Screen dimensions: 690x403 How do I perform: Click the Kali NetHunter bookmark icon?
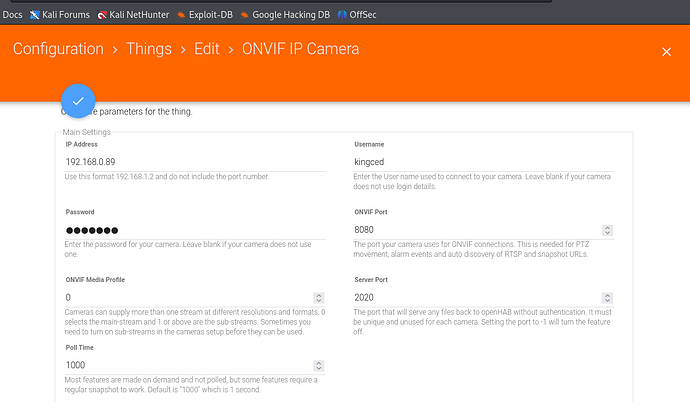point(102,15)
